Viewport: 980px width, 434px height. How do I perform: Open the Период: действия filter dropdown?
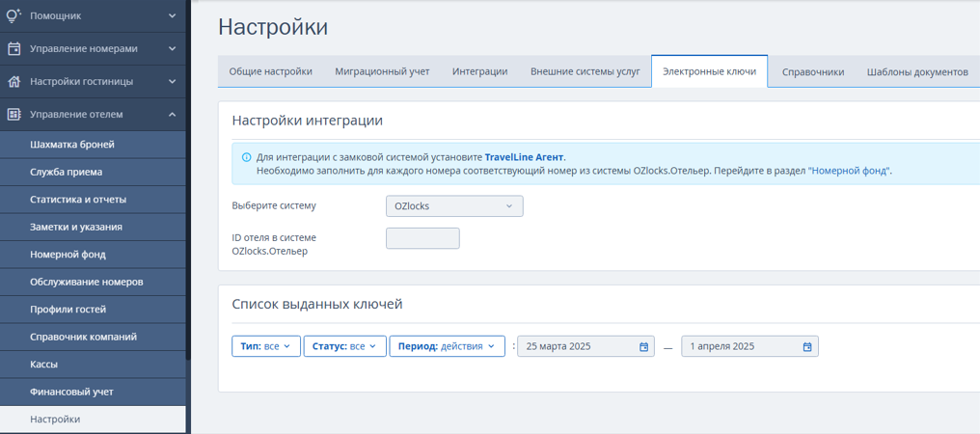pos(447,346)
